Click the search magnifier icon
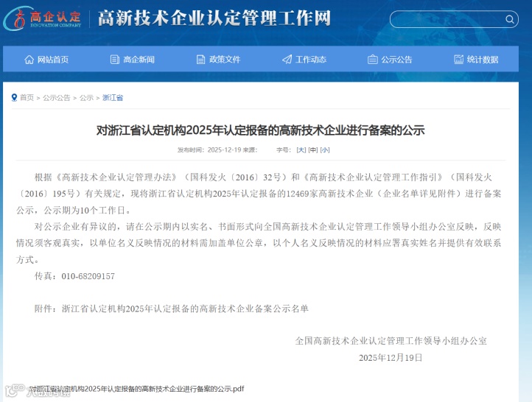Viewport: 532px width, 402px height. [x=510, y=19]
